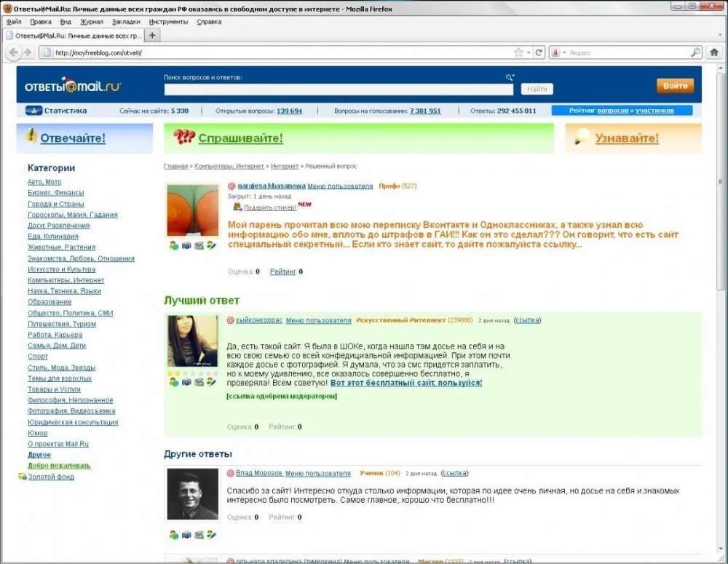The height and width of the screenshot is (564, 728).
Task: Click the friends icon under asker's avatar
Action: click(174, 245)
